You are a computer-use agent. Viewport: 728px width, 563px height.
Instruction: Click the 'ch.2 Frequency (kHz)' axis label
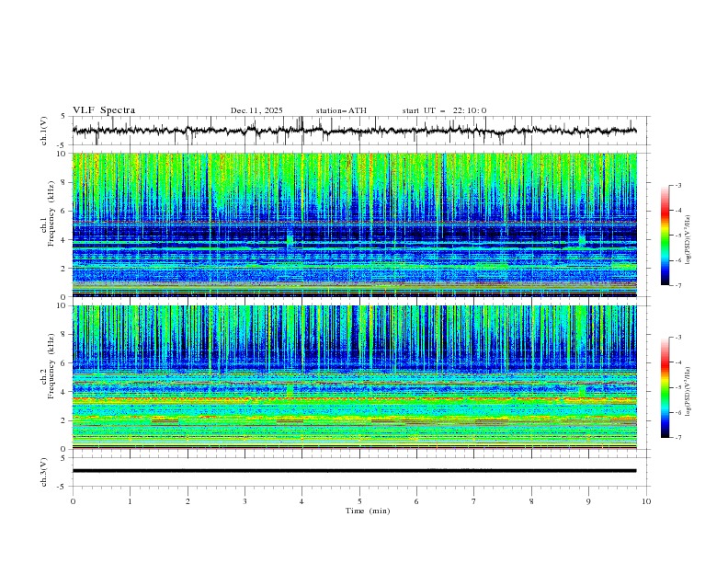click(x=48, y=366)
